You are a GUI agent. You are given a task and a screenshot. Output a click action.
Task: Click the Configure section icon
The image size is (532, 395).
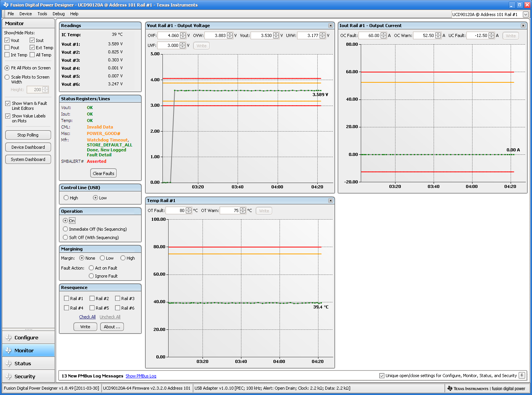point(8,337)
